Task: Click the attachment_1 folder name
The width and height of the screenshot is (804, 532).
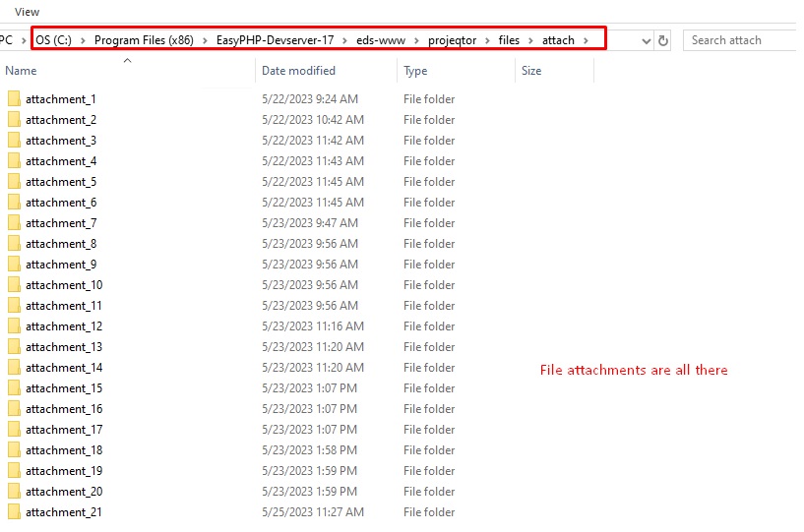Action: click(x=60, y=99)
